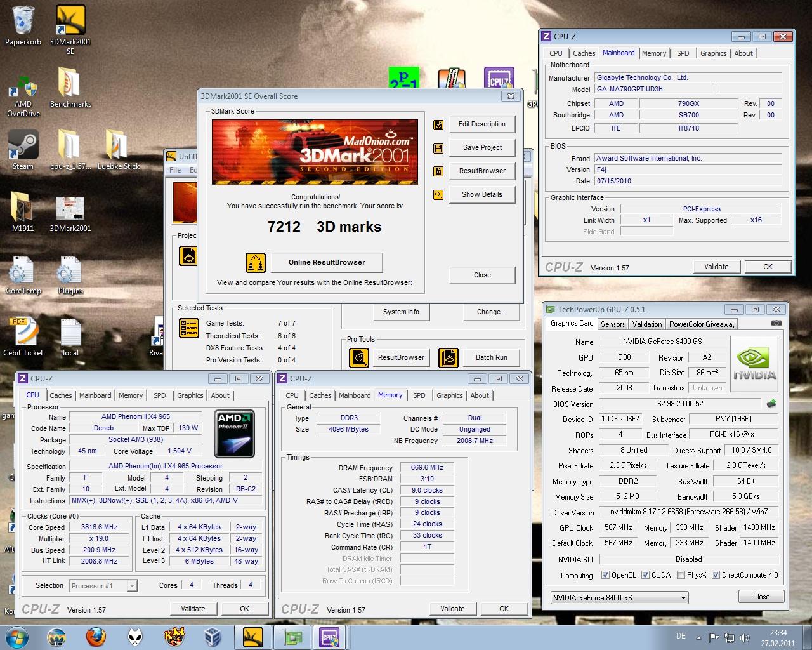Click the AMD Phenom II logo in CPU-Z

[x=234, y=434]
